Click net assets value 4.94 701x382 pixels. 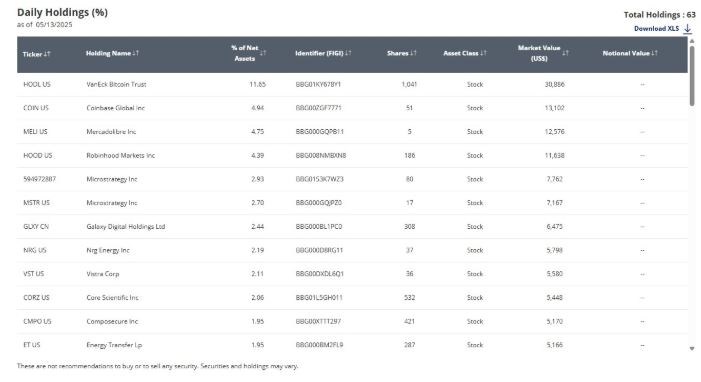258,108
